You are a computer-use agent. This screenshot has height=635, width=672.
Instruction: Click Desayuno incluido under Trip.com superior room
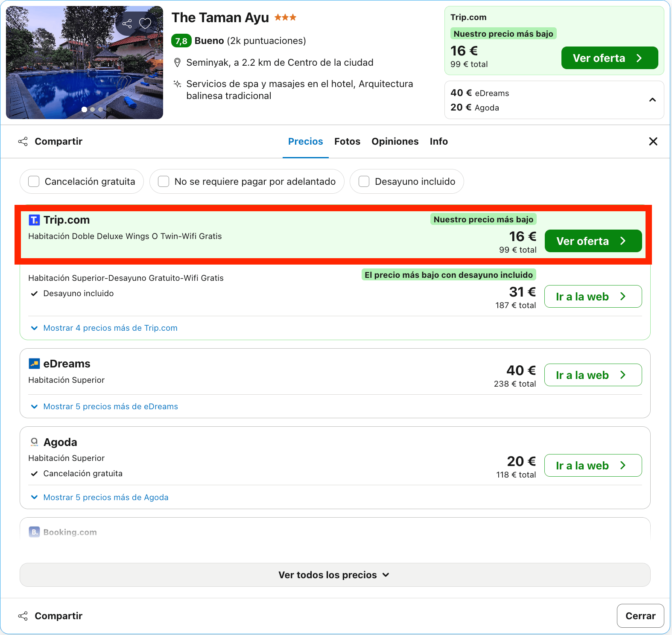79,293
